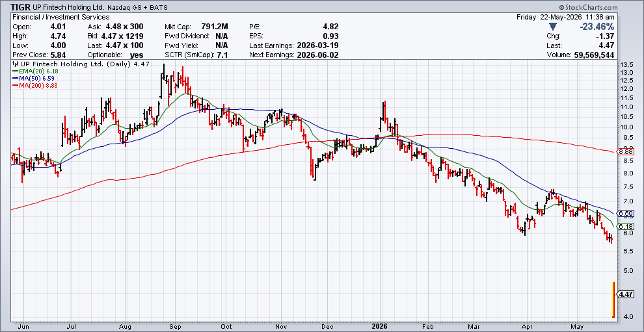Image resolution: width=644 pixels, height=332 pixels.
Task: Click the Sep label on the time axis
Action: click(176, 327)
